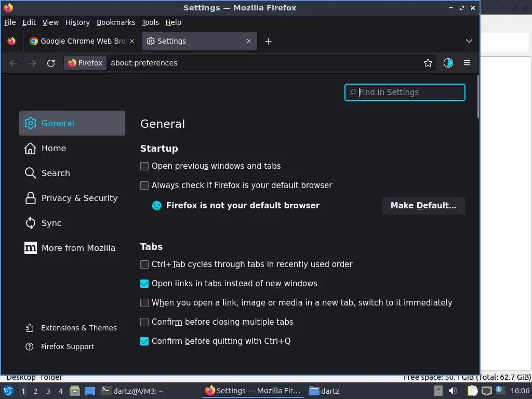Screen dimensions: 532x399
Task: Close the Google Chrome Web Browser tab
Action: coord(132,41)
